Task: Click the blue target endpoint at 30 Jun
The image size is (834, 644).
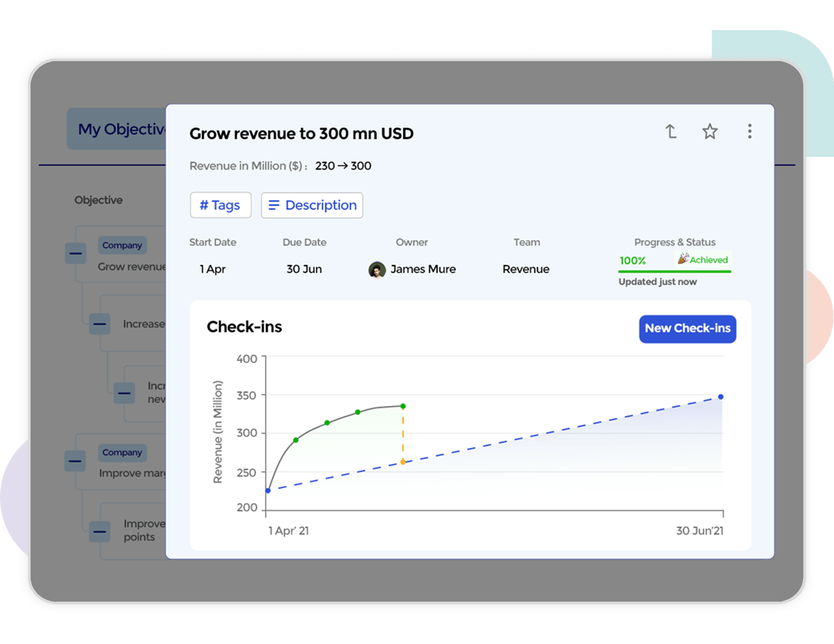Action: pos(721,397)
